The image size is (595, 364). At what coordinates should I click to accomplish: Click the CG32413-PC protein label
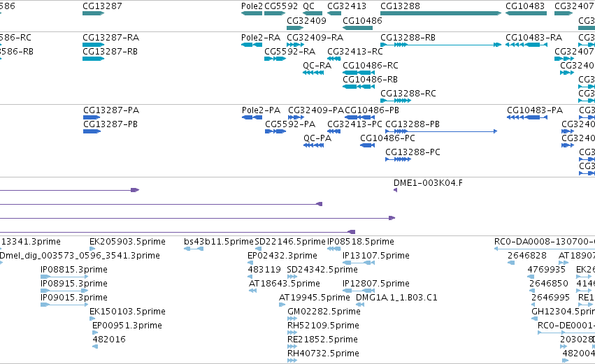354,124
